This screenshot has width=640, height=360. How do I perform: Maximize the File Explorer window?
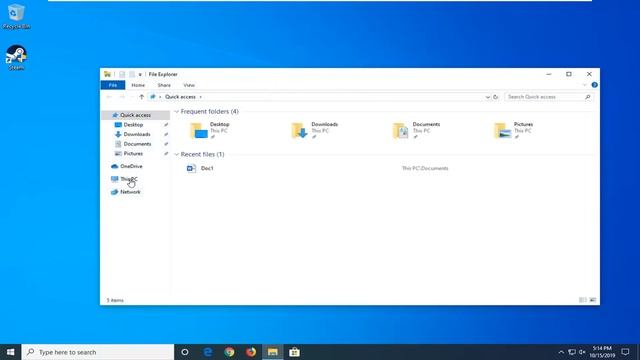tap(569, 74)
